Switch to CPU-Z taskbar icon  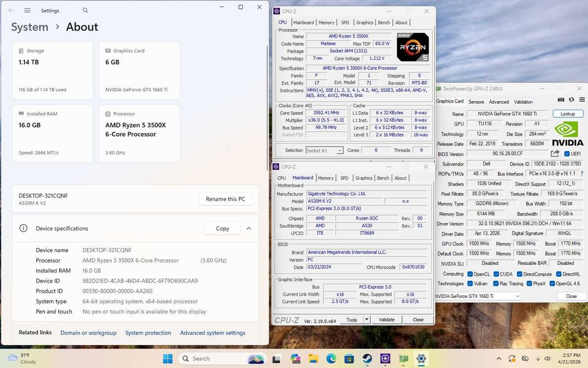pos(385,359)
